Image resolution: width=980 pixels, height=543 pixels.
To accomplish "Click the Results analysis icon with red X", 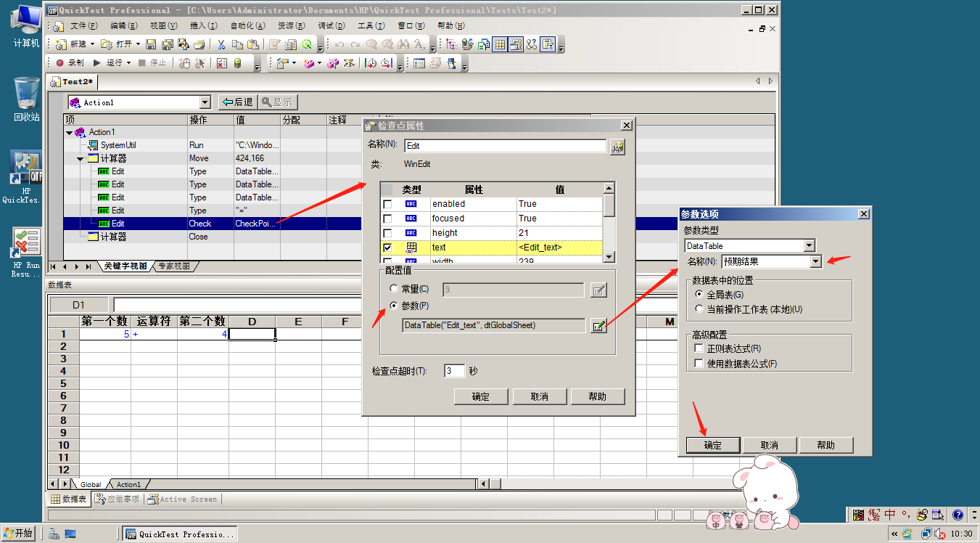I will tap(222, 63).
